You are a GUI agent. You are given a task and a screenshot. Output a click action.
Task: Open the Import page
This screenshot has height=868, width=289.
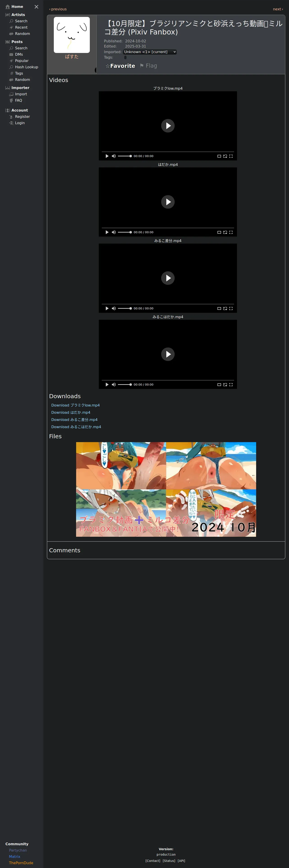(20, 94)
